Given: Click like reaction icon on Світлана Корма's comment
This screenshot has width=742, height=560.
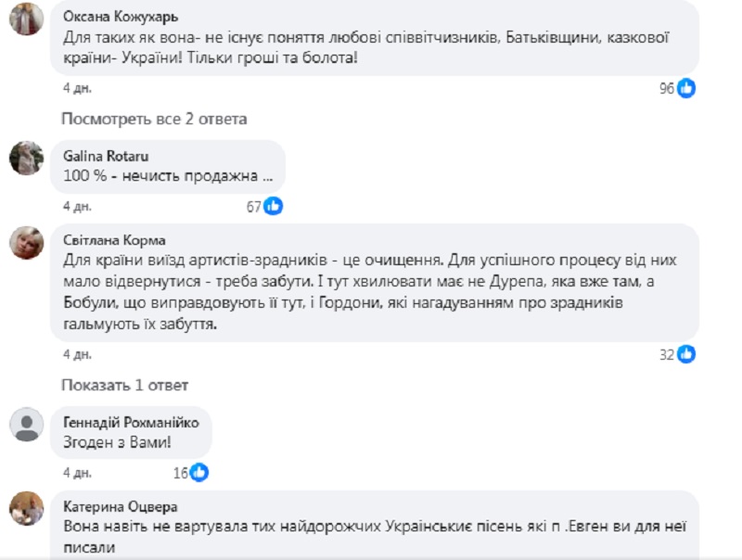Looking at the screenshot, I should point(686,353).
